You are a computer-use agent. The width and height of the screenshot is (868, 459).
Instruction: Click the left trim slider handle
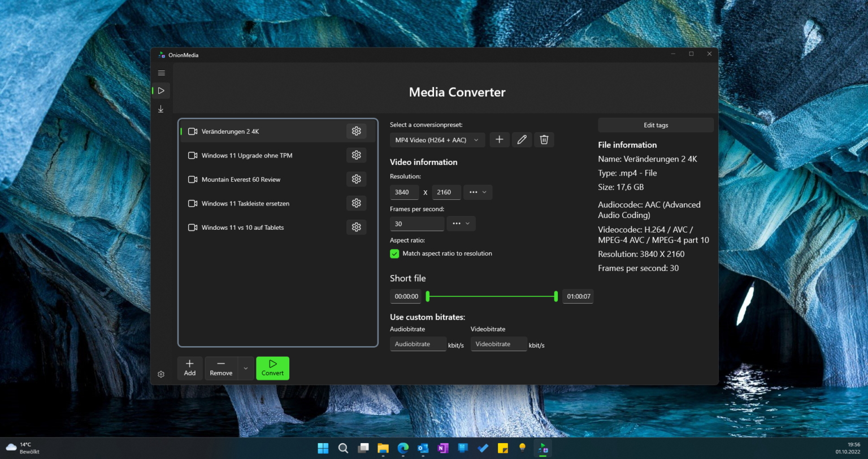[x=428, y=296]
